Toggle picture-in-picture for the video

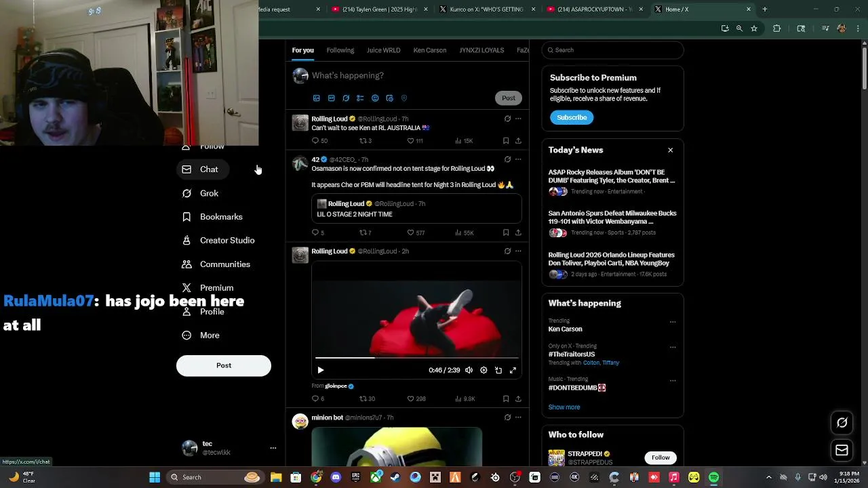click(x=498, y=370)
